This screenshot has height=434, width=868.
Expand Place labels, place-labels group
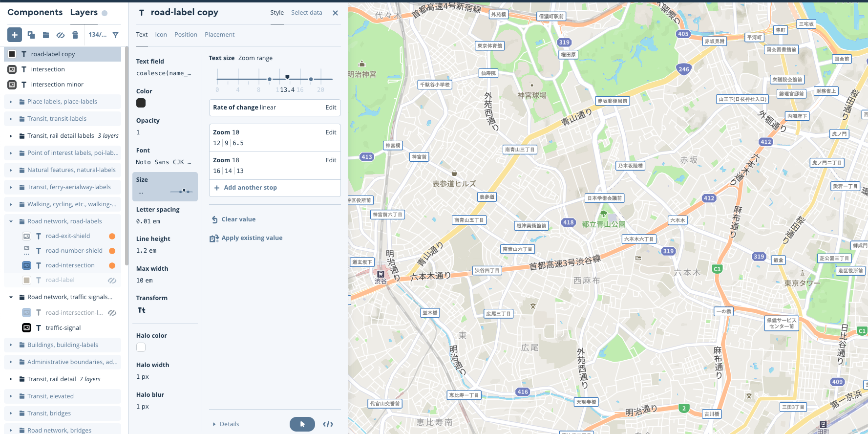click(11, 102)
